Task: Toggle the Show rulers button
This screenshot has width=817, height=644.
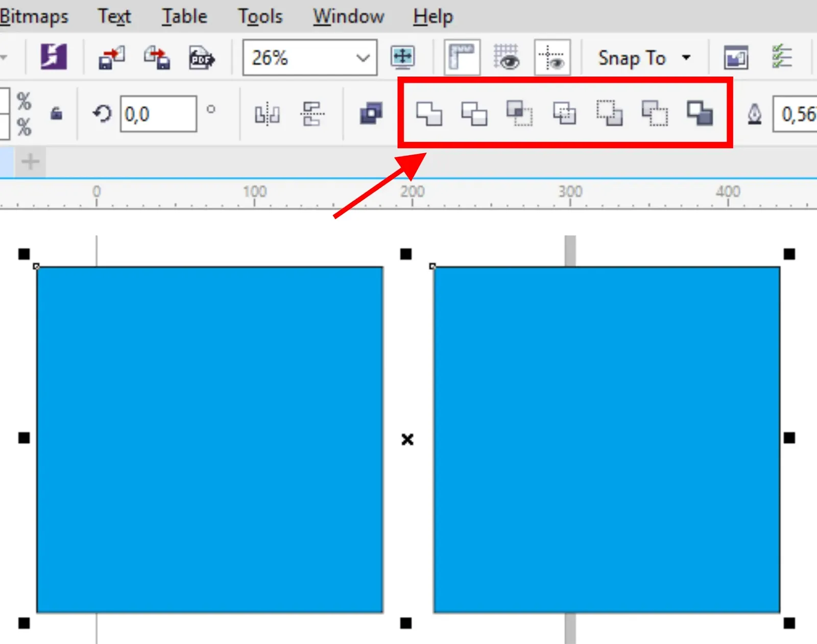Action: coord(462,57)
